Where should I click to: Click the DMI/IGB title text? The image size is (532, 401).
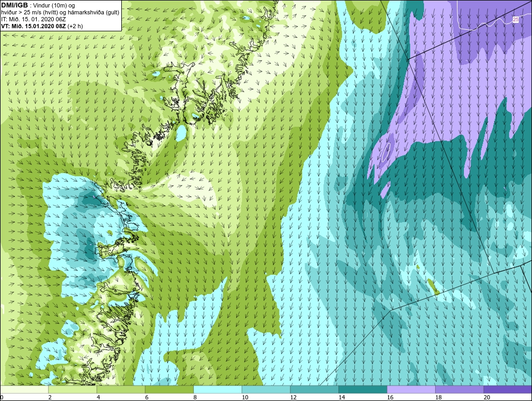(14, 5)
